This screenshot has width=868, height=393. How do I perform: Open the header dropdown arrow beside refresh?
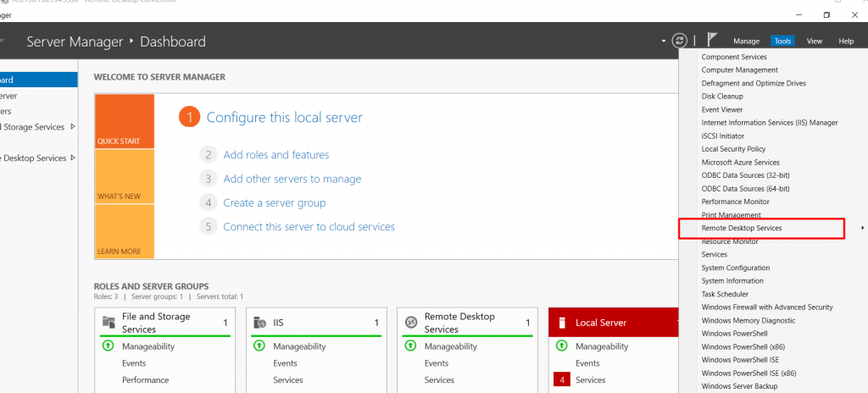click(664, 41)
